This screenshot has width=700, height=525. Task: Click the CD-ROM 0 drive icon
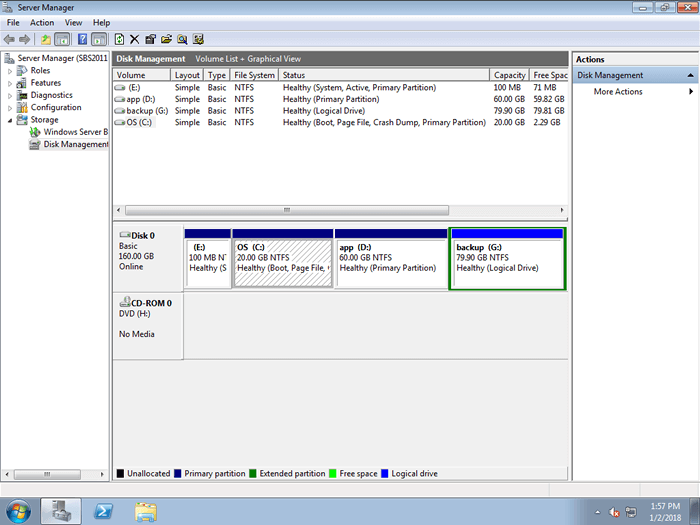tap(125, 302)
